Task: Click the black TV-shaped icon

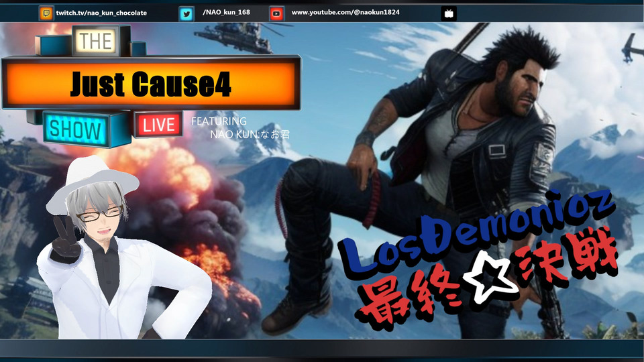Action: [x=449, y=14]
